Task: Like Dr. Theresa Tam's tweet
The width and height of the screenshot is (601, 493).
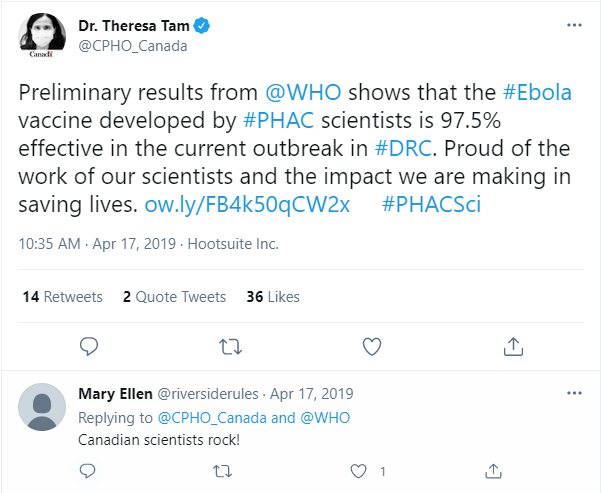Action: (x=372, y=346)
